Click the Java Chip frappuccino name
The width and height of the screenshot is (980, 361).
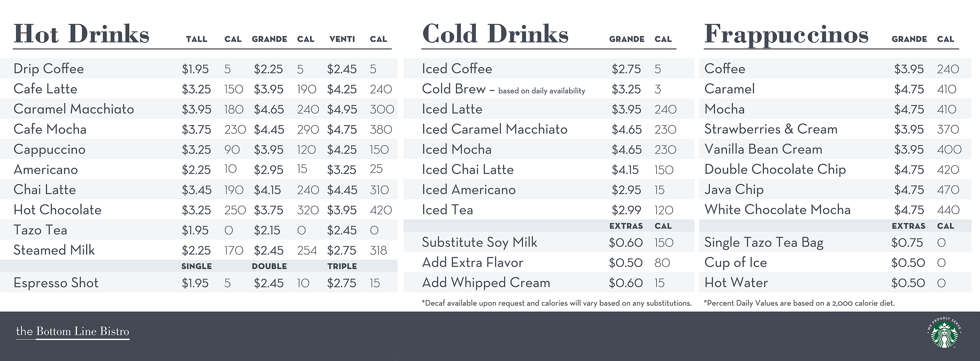734,189
